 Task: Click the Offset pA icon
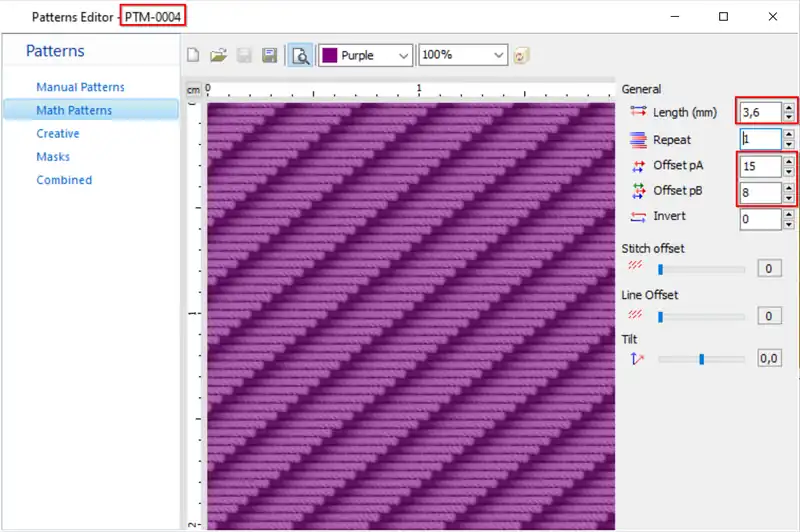pos(638,166)
